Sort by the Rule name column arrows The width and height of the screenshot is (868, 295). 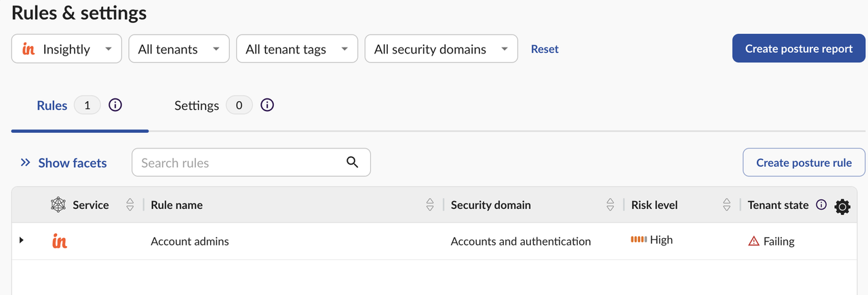430,205
